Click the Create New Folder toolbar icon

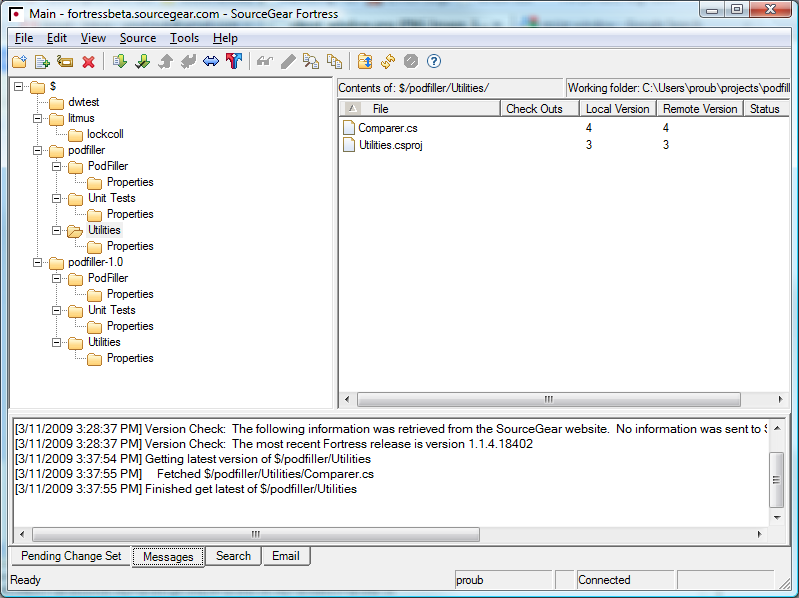pos(19,62)
